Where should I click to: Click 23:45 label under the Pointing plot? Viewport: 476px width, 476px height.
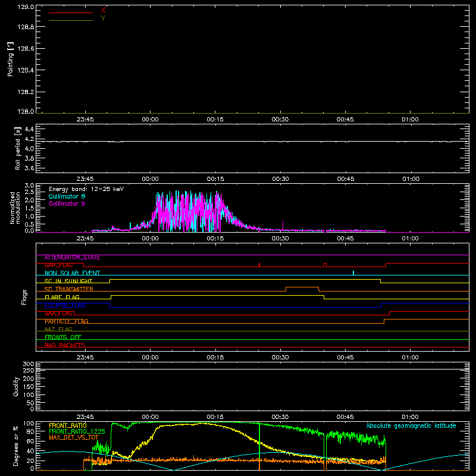coord(85,120)
